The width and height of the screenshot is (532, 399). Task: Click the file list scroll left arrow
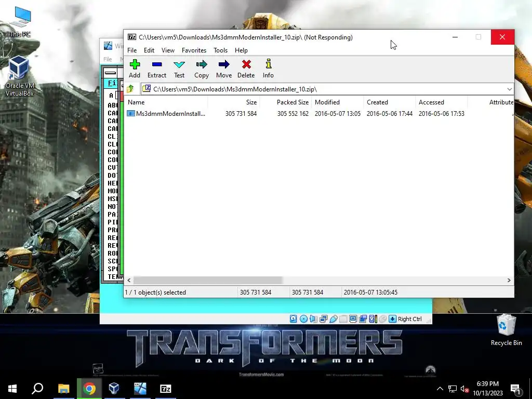coord(129,280)
